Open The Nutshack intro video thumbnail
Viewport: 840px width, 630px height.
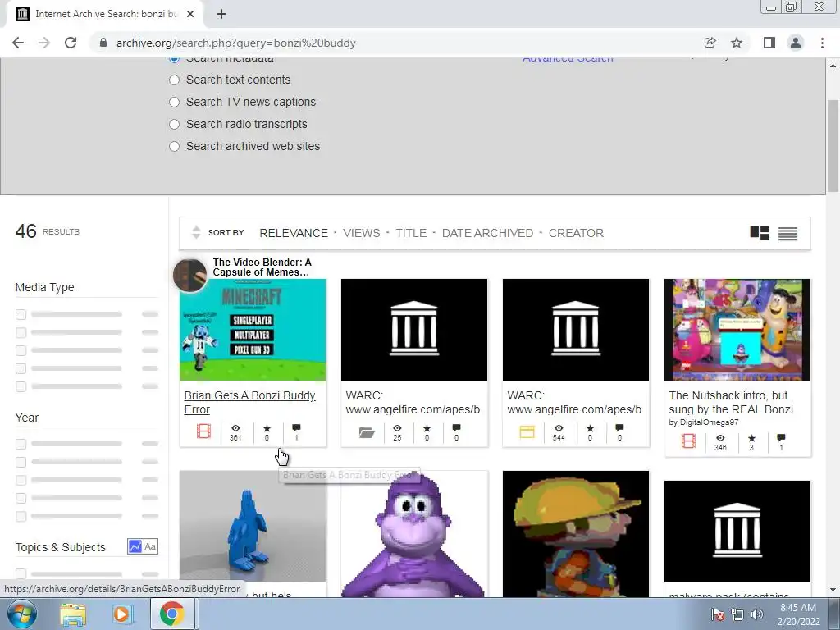tap(737, 330)
